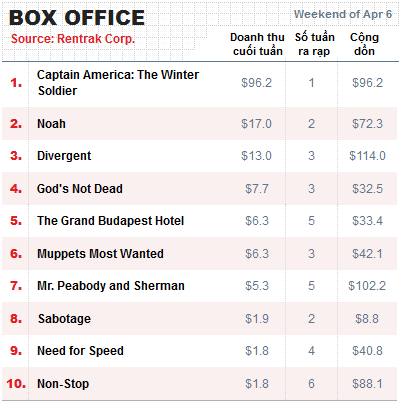Click the Weekend of Apr 6 label
The image size is (400, 401).
343,14
